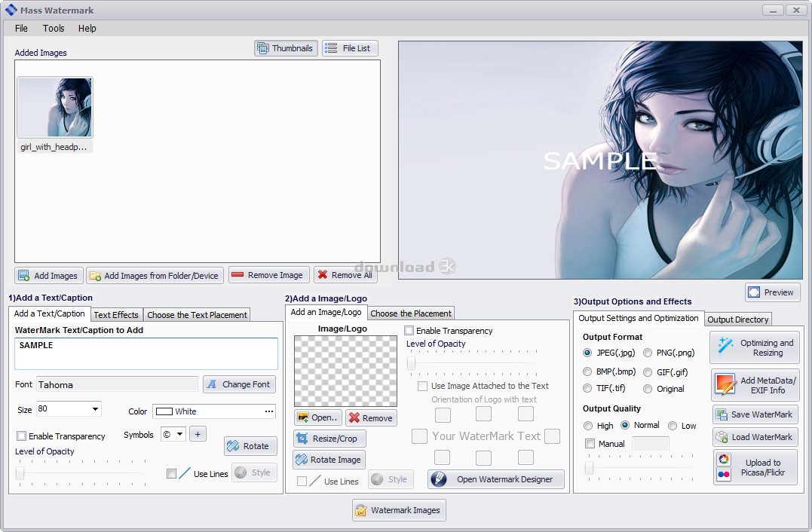Image resolution: width=812 pixels, height=532 pixels.
Task: Enable text transparency checkbox
Action: 21,436
